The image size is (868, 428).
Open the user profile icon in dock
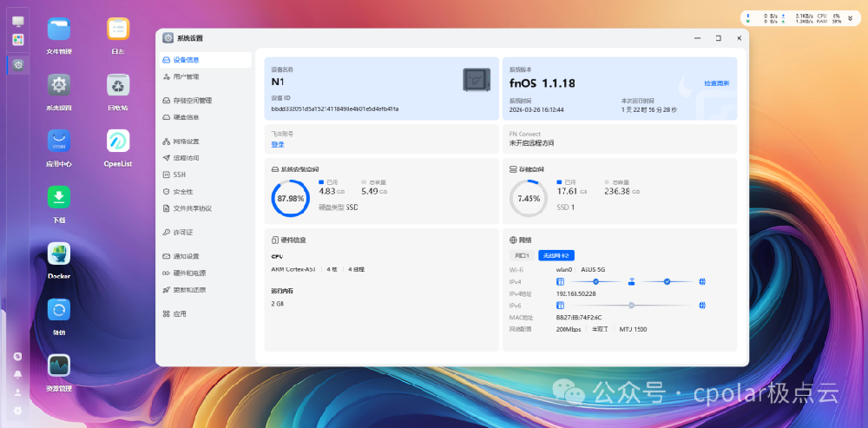coord(17,392)
